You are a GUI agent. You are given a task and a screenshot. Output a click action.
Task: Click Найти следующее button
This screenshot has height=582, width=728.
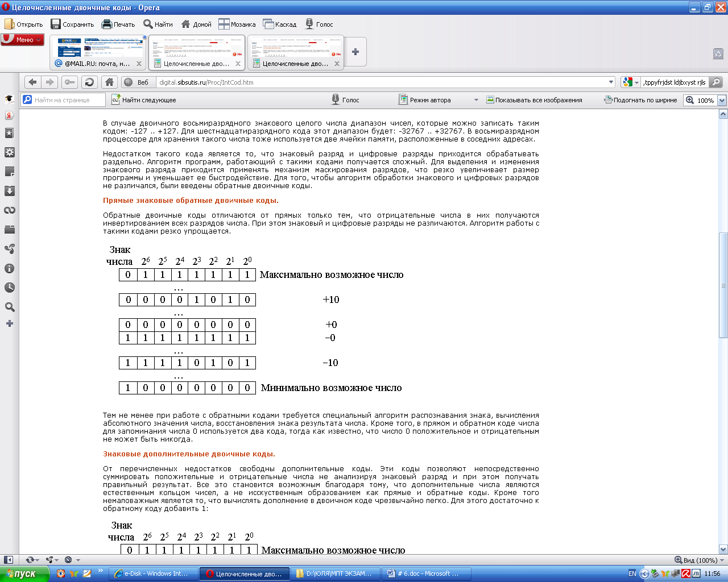pyautogui.click(x=143, y=99)
